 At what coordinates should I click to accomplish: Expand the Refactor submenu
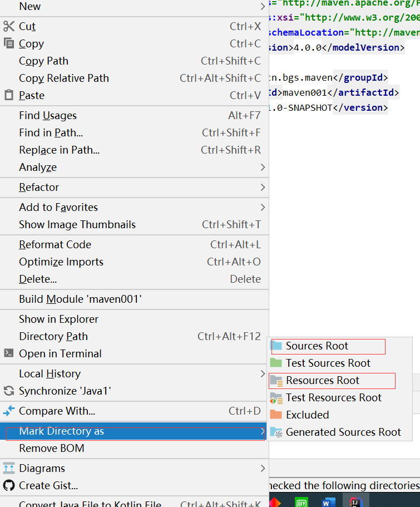[x=263, y=188]
